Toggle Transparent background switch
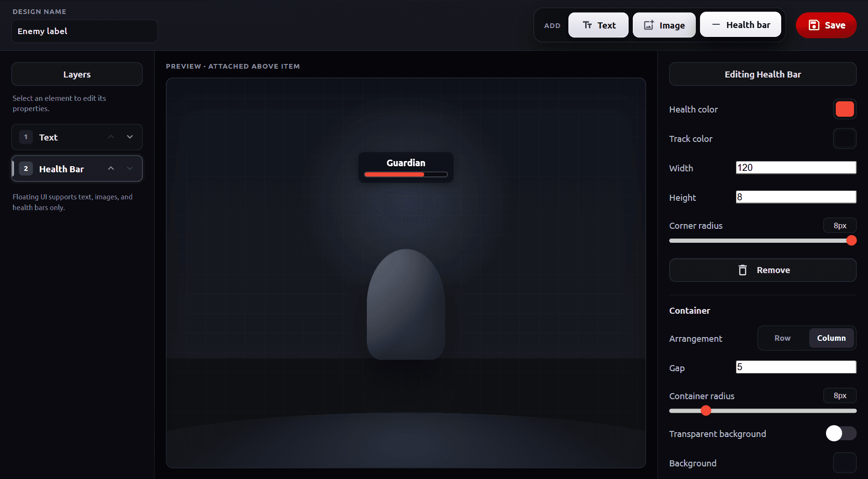Image resolution: width=868 pixels, height=479 pixels. coord(841,433)
